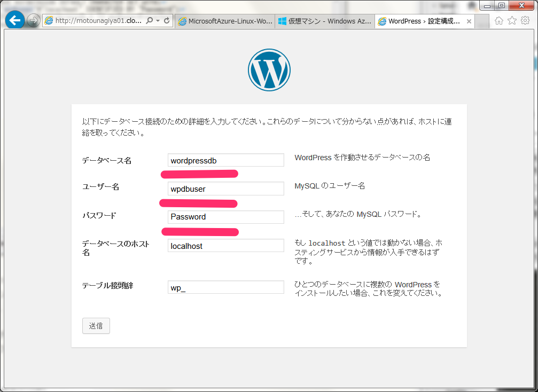Click the テーブル接頭辞 field with wp_
Image resolution: width=538 pixels, height=392 pixels.
[226, 287]
